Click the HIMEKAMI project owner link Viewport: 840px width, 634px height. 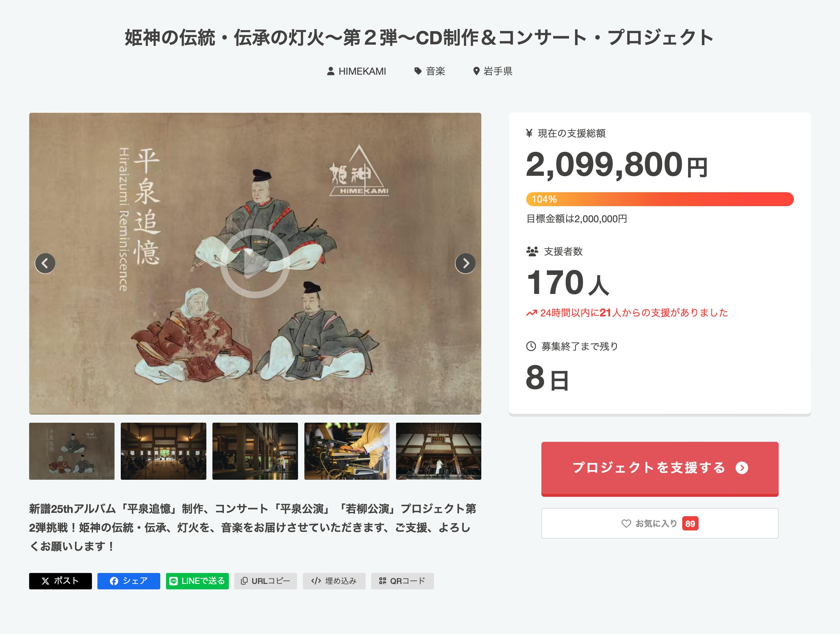click(x=357, y=71)
